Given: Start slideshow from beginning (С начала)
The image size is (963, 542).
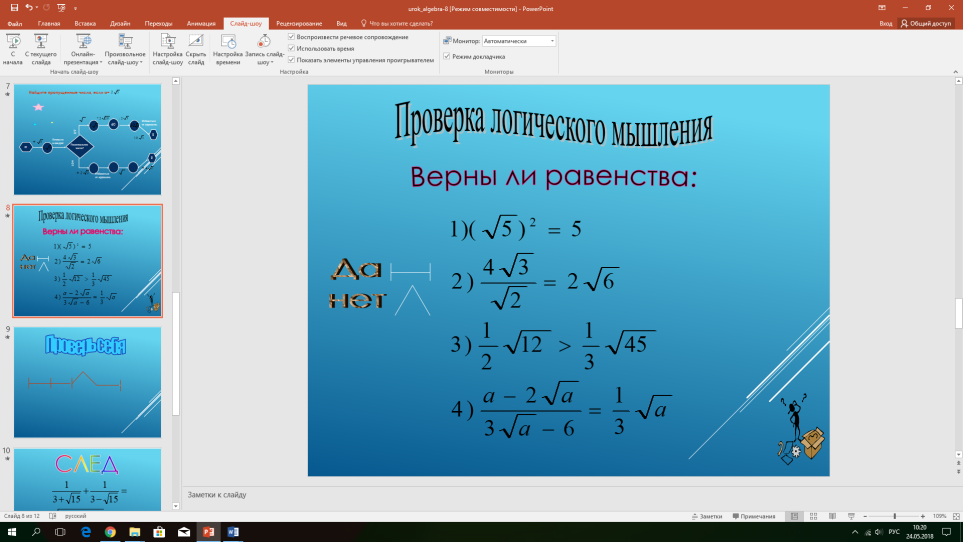Looking at the screenshot, I should pyautogui.click(x=13, y=49).
